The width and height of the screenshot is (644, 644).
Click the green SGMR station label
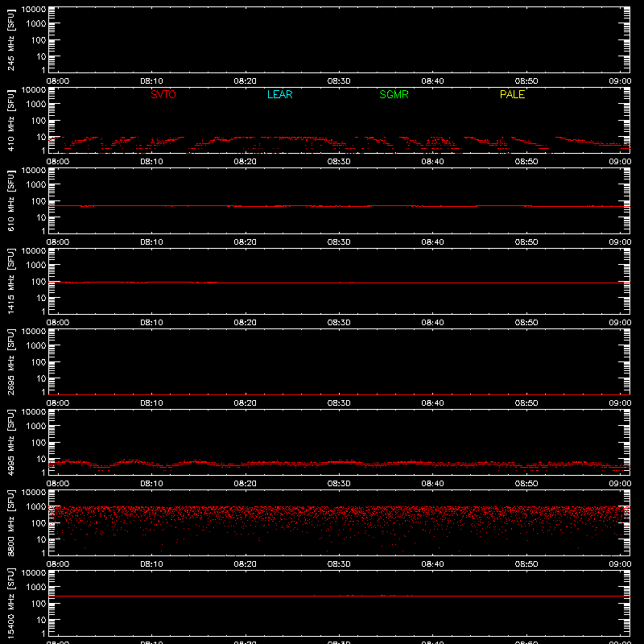(394, 94)
